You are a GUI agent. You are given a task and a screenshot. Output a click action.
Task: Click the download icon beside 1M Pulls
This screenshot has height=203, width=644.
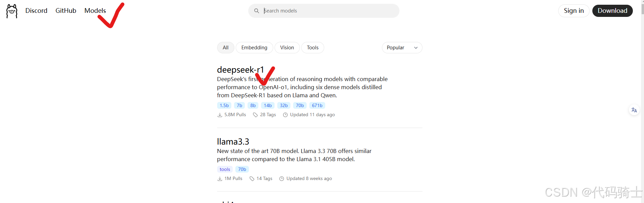click(220, 179)
